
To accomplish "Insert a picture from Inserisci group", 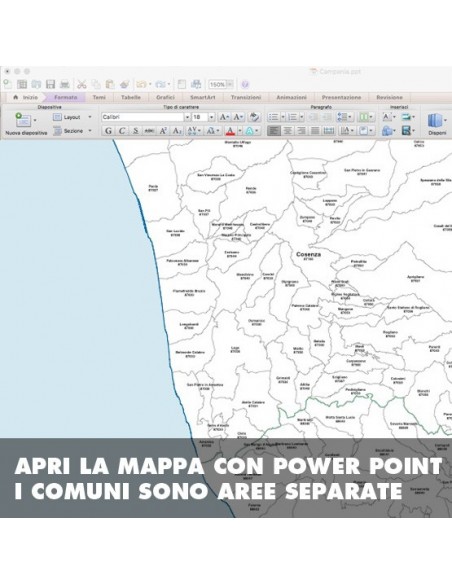I will tap(406, 117).
